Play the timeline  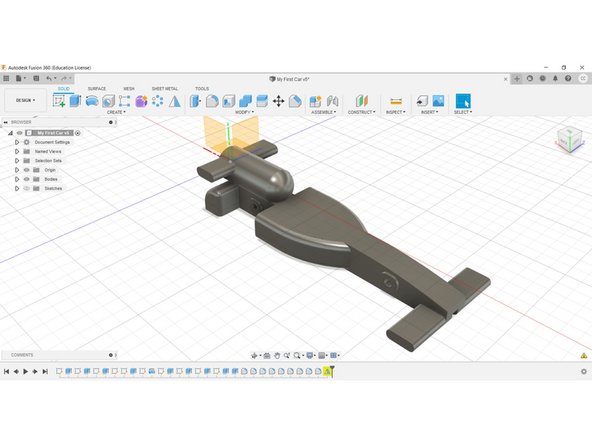point(25,372)
